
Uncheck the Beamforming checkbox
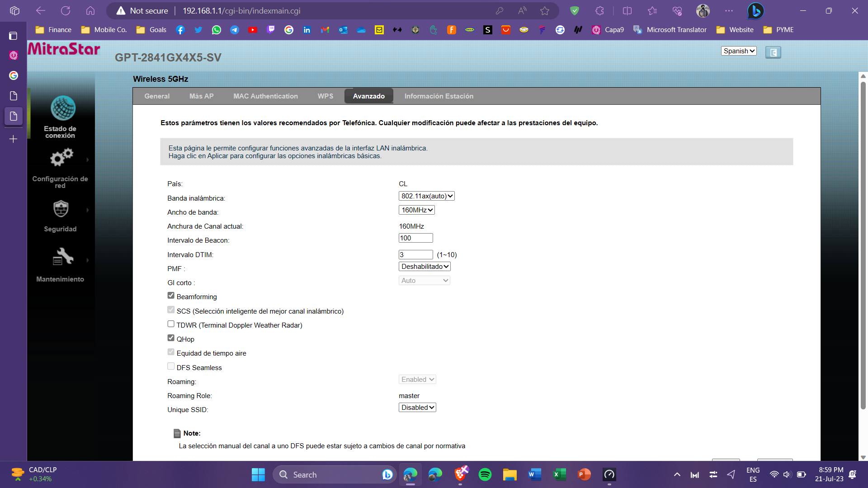(171, 296)
